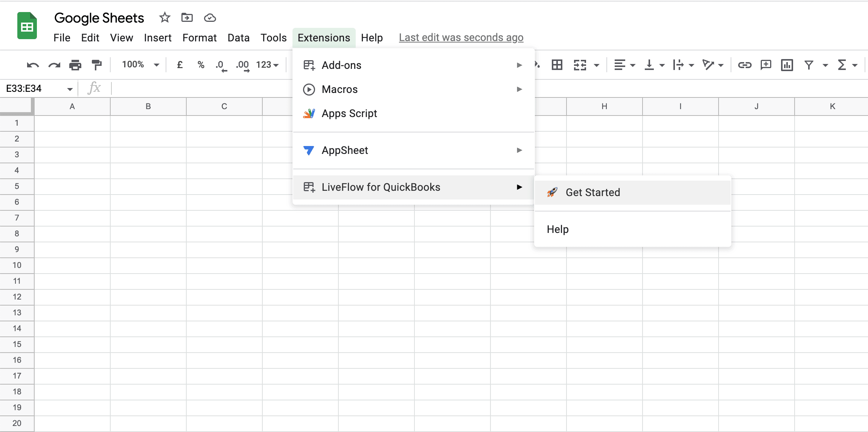This screenshot has height=432, width=868.
Task: Decrease decimal places
Action: click(221, 65)
